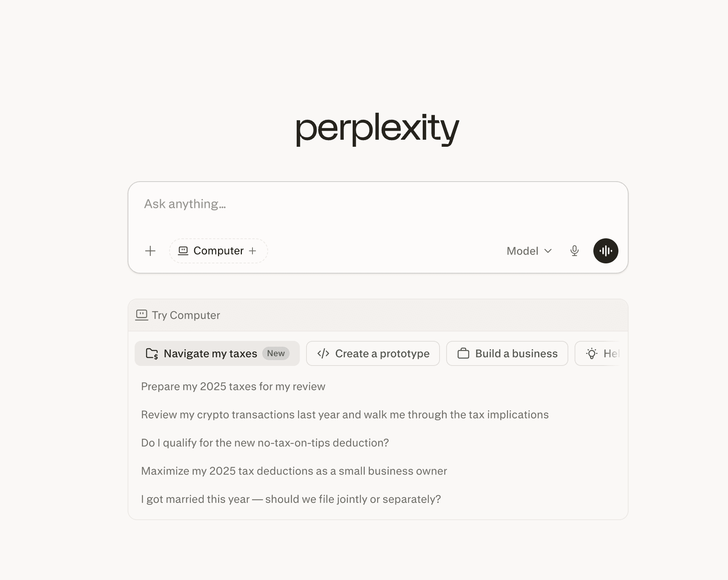This screenshot has width=728, height=580.
Task: Click the folder icon on Navigate my taxes
Action: pyautogui.click(x=152, y=353)
